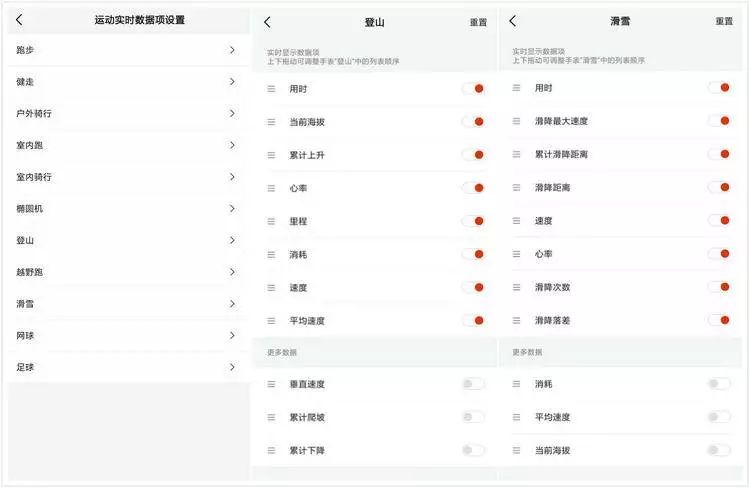
Task: Click drag handle for 累计下降
Action: 271,451
